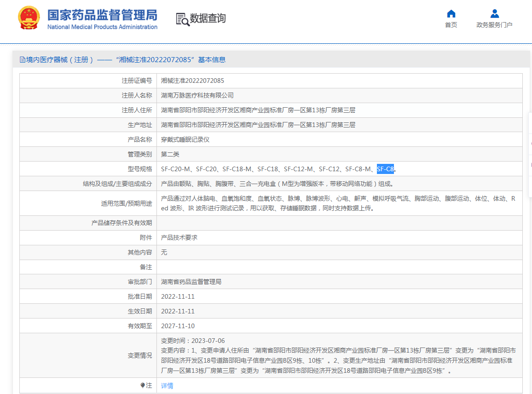Click 湖南省药品监督管理局 approval department

click(x=191, y=282)
